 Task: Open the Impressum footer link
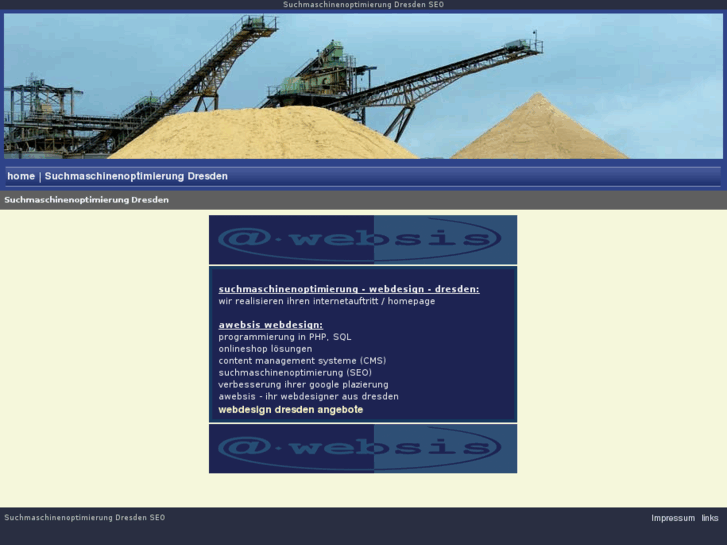(673, 518)
